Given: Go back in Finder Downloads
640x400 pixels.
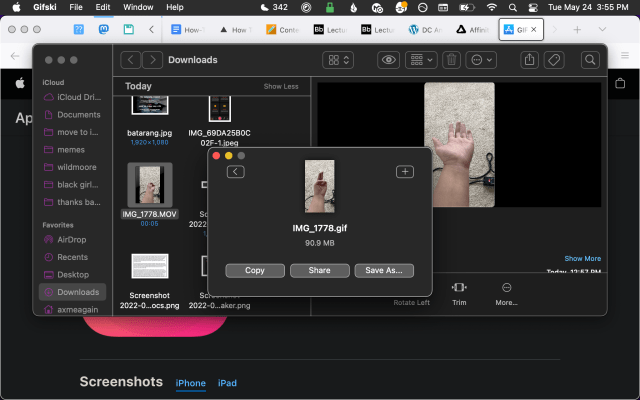Looking at the screenshot, I should coord(131,60).
